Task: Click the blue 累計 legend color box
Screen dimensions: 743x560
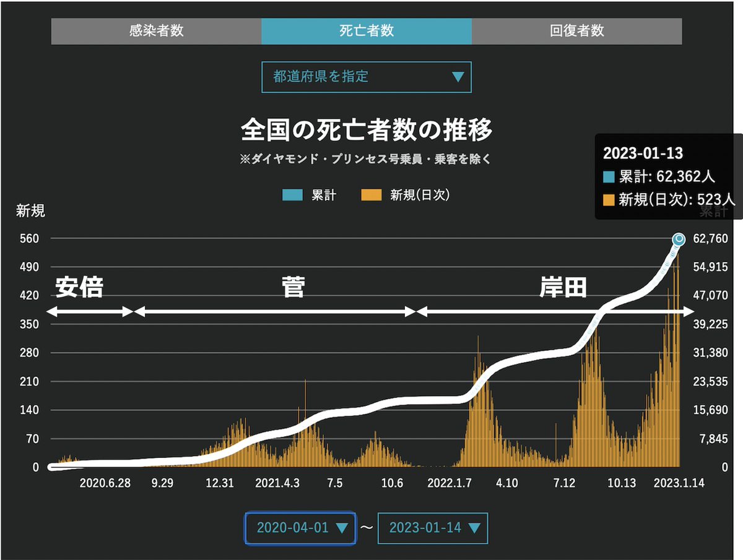Action: (x=293, y=196)
